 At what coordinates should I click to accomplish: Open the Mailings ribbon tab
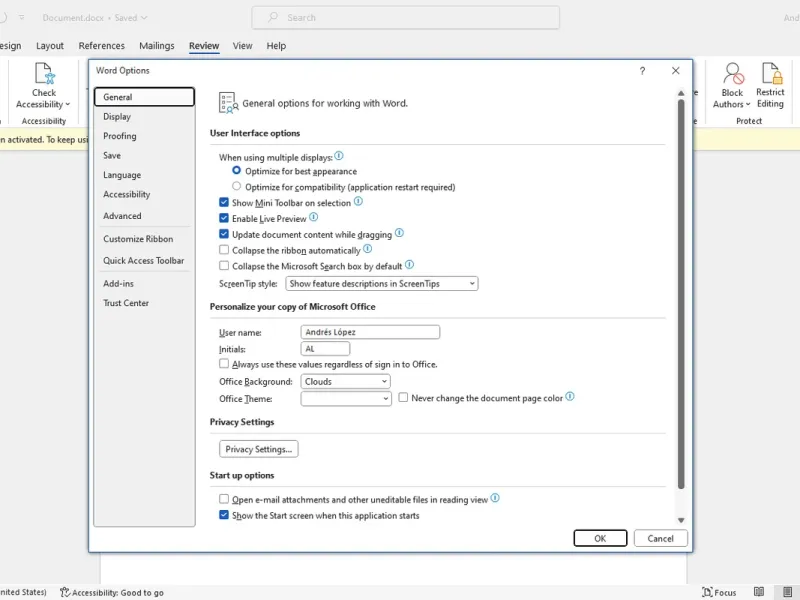[157, 46]
